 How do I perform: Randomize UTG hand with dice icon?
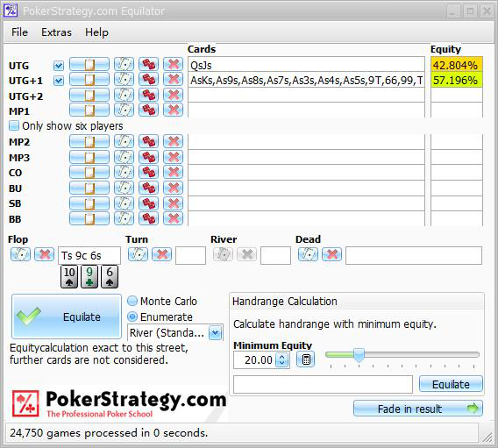click(149, 65)
